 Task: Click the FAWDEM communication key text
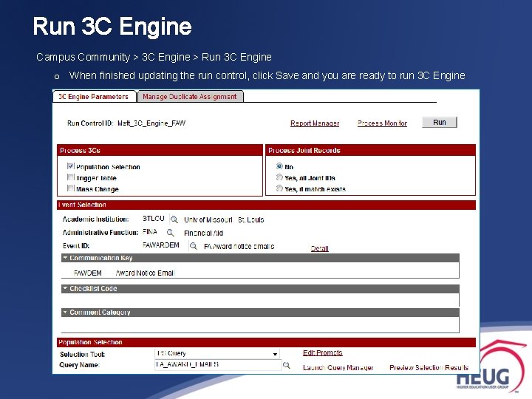(x=87, y=273)
